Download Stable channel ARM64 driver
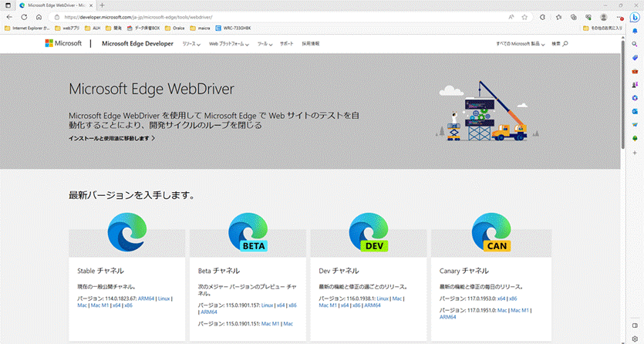 point(146,298)
